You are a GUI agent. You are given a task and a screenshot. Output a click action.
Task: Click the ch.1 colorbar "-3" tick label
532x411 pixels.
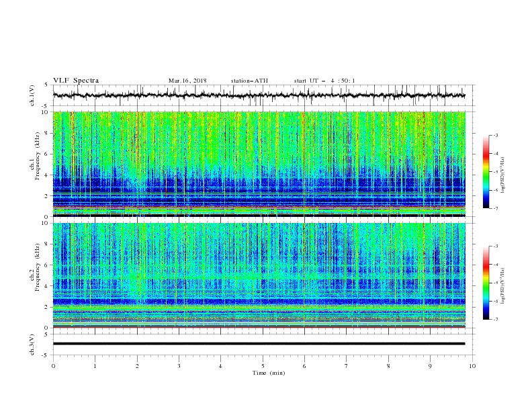click(x=496, y=135)
